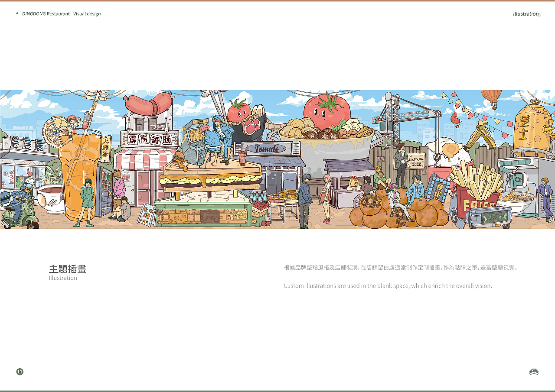Click the English description about custom illustrations

(388, 286)
